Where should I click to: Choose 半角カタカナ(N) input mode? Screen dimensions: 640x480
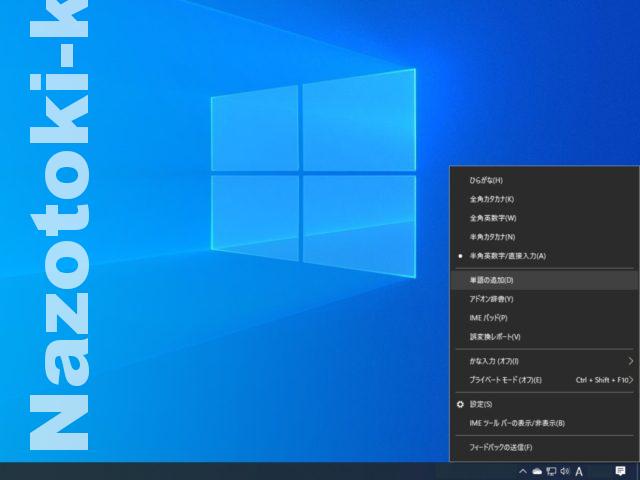tap(492, 237)
